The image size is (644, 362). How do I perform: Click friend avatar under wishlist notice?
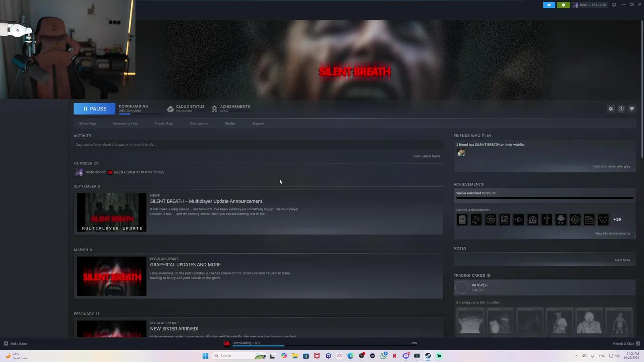[461, 153]
